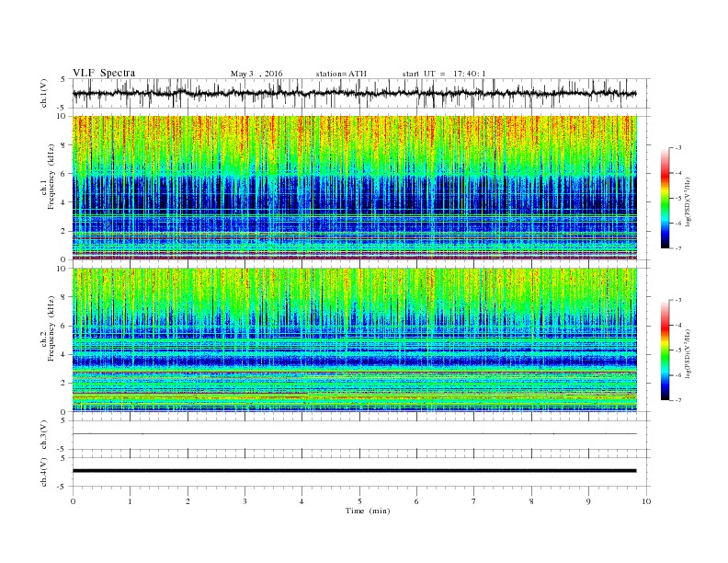
Task: Click the 1 minute tick label
Action: [x=130, y=501]
